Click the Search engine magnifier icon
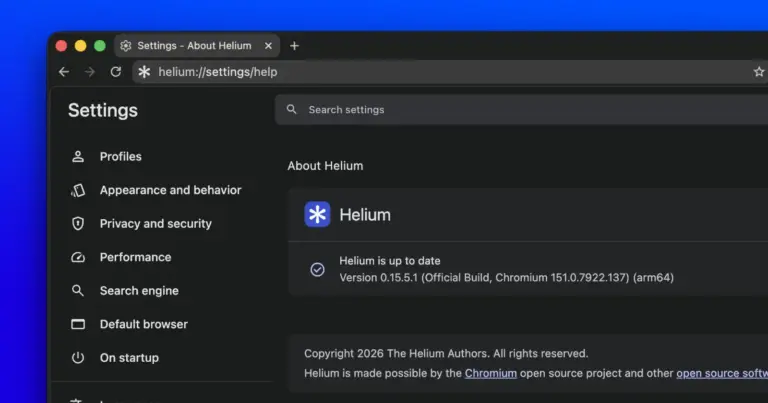This screenshot has height=403, width=768. [x=78, y=291]
